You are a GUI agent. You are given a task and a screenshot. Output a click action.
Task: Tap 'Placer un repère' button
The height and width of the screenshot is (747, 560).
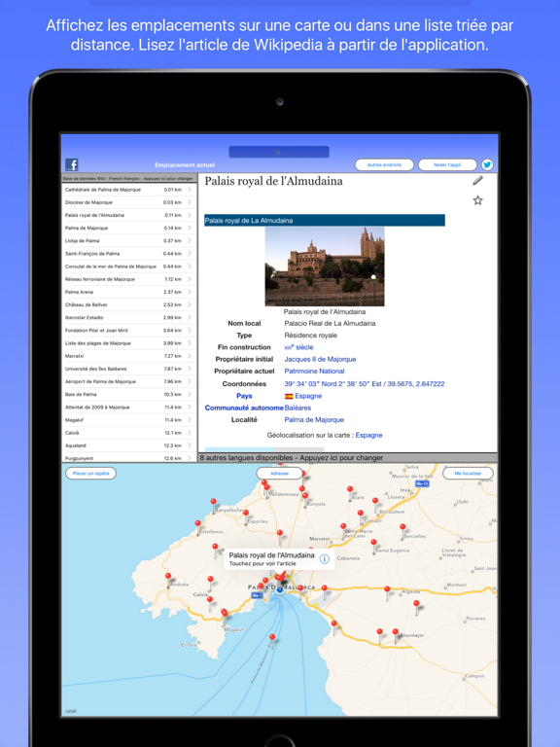(x=91, y=473)
